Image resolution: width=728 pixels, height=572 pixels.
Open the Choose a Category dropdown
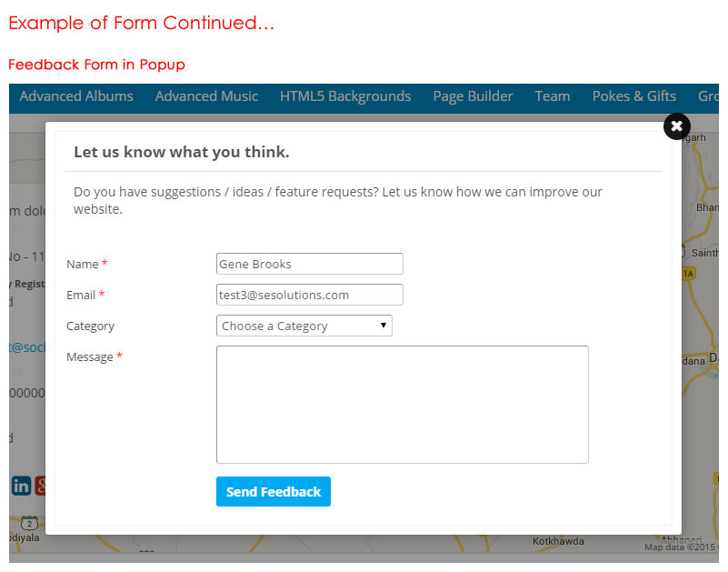(x=304, y=326)
